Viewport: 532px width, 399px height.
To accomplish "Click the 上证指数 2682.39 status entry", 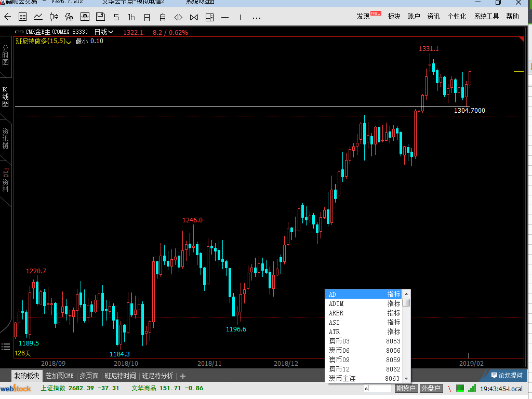I will pyautogui.click(x=80, y=388).
